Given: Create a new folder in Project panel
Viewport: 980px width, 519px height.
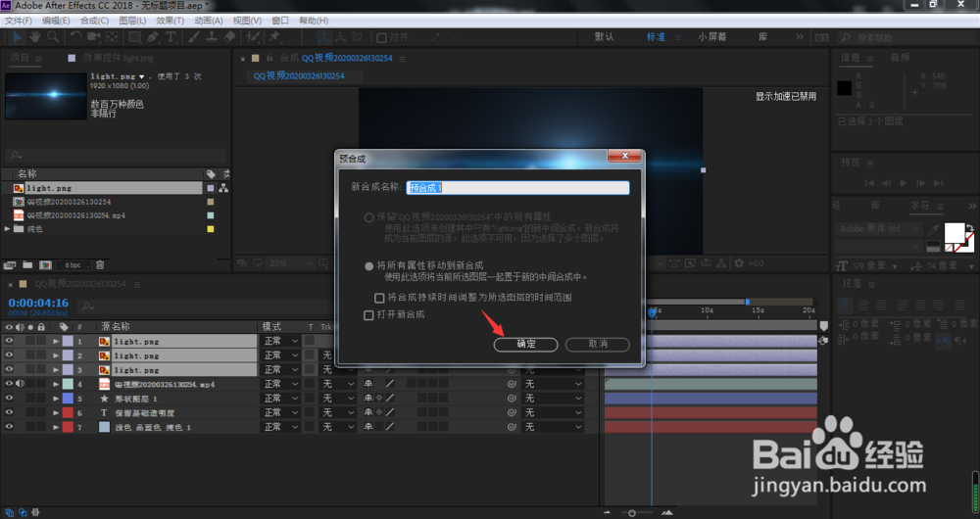Looking at the screenshot, I should click(x=27, y=265).
